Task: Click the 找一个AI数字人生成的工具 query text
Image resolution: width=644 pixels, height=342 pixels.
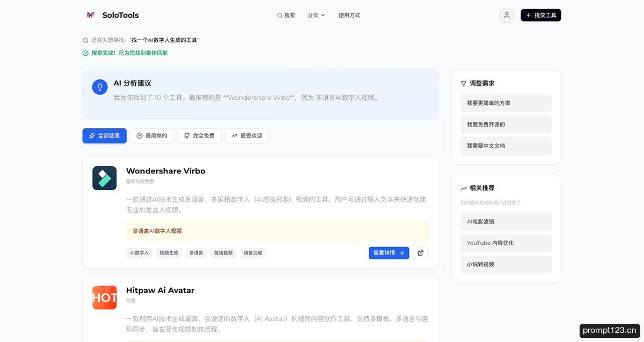Action: [x=164, y=40]
